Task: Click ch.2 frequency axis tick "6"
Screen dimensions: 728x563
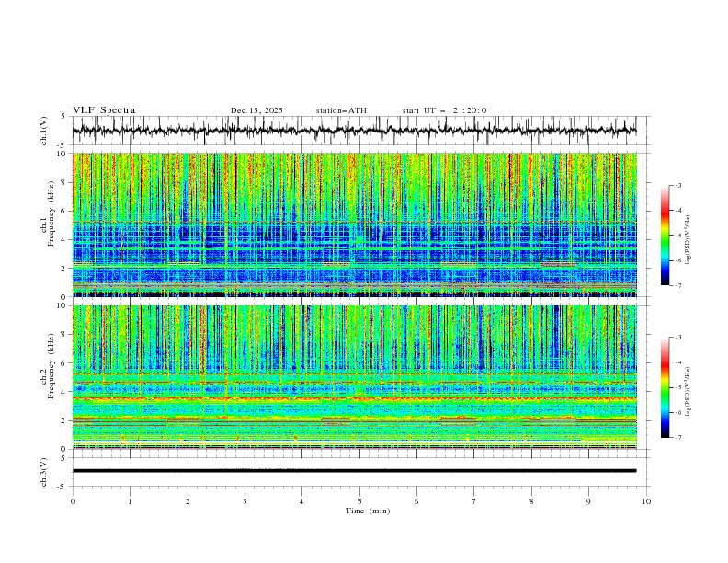Action: [64, 363]
